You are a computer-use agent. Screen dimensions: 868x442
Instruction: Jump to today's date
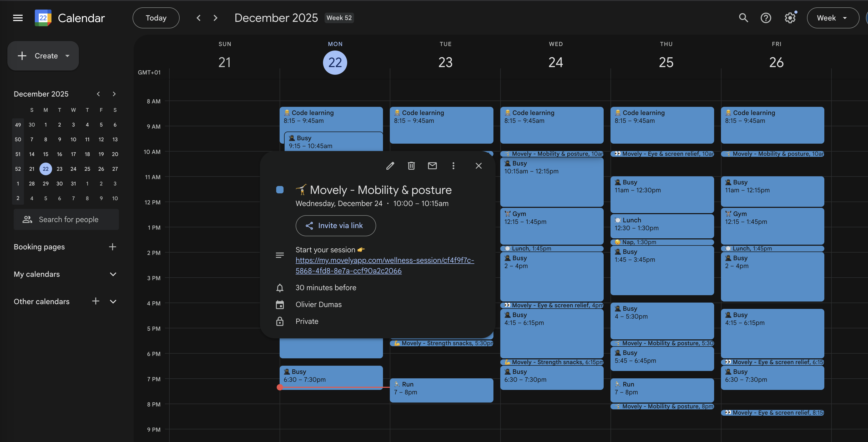[x=156, y=18]
